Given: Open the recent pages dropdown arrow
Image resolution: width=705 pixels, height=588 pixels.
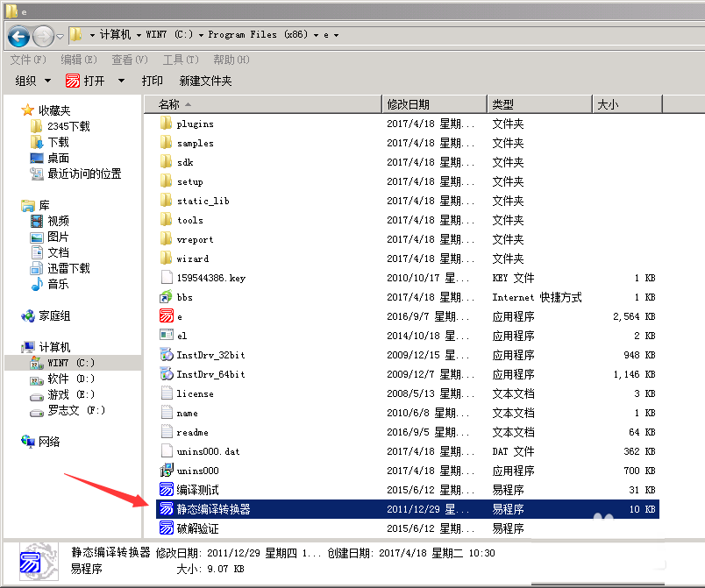Looking at the screenshot, I should (60, 37).
